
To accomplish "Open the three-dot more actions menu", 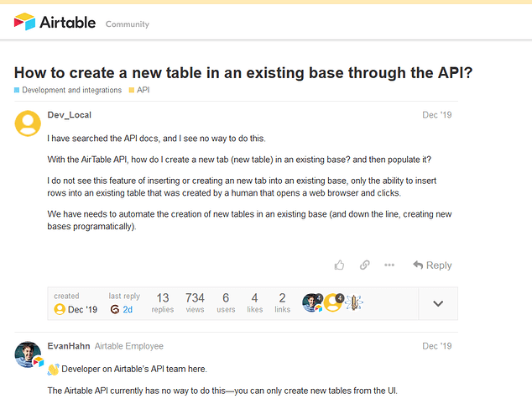I will pyautogui.click(x=389, y=265).
